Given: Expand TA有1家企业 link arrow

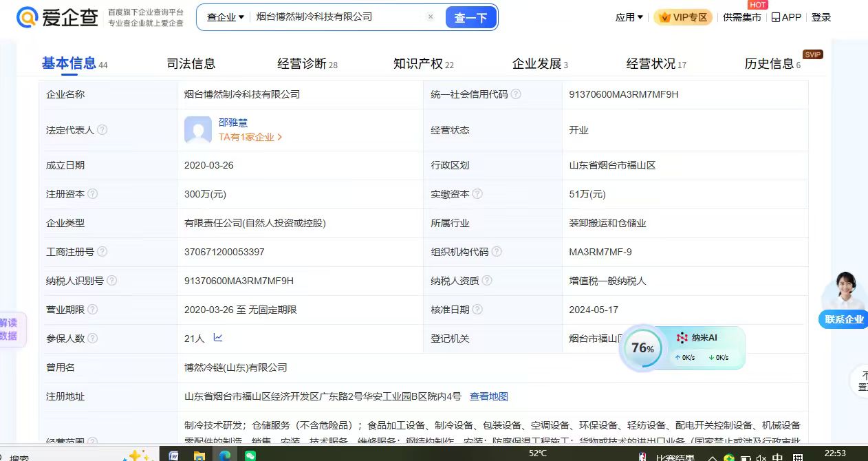Looking at the screenshot, I should click(x=280, y=137).
